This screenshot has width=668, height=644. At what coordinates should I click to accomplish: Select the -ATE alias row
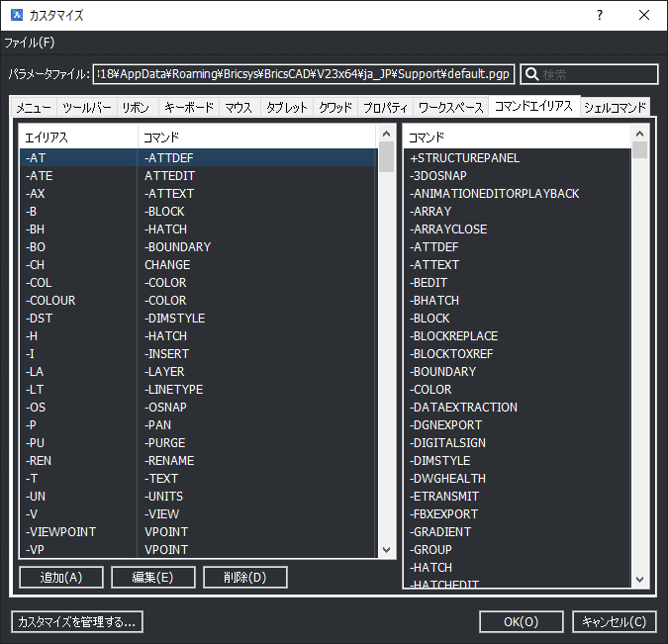[x=198, y=175]
